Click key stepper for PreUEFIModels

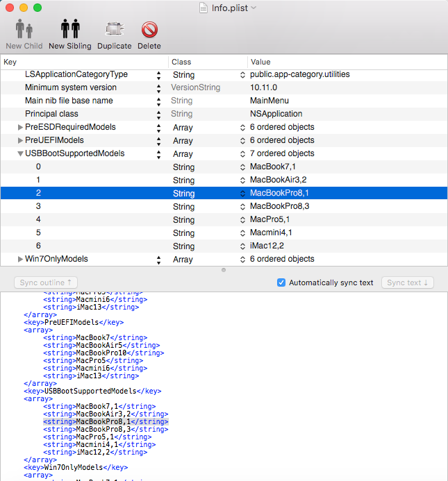tap(158, 142)
